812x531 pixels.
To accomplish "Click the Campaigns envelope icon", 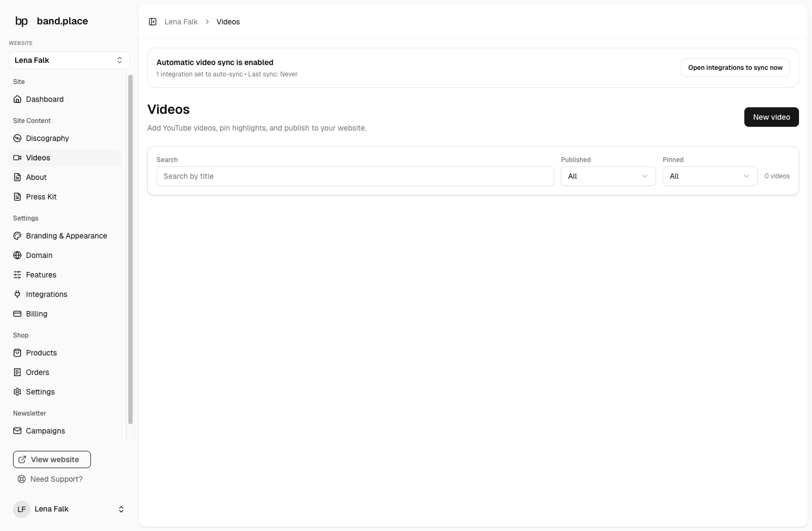I will pyautogui.click(x=18, y=431).
